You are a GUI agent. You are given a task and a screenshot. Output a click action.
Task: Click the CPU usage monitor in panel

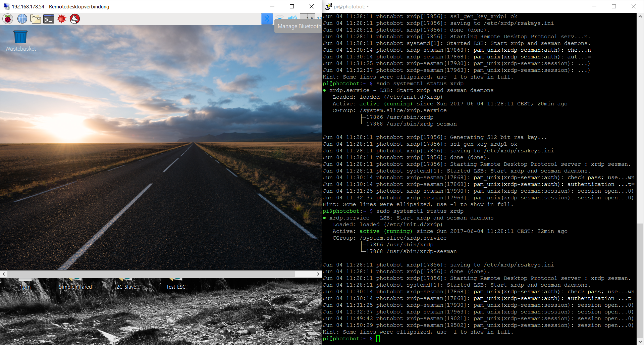pos(308,17)
